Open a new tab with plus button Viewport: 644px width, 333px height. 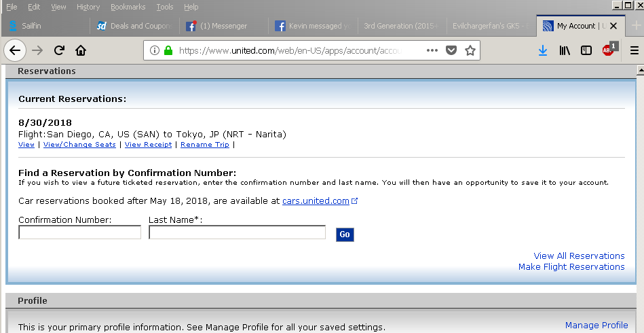(636, 26)
